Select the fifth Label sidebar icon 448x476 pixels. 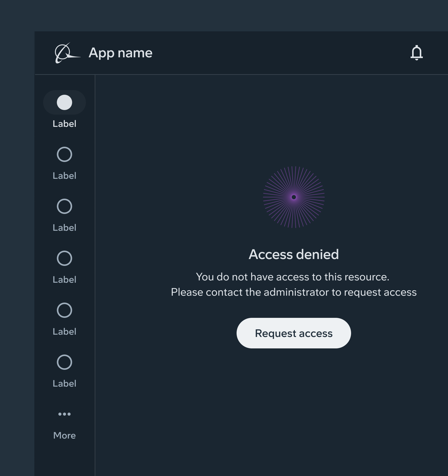pos(64,310)
